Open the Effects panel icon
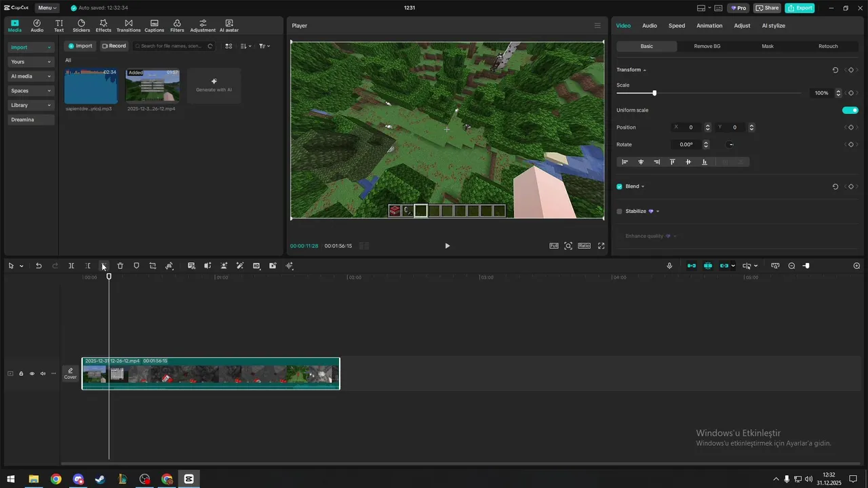Image resolution: width=868 pixels, height=488 pixels. click(103, 26)
